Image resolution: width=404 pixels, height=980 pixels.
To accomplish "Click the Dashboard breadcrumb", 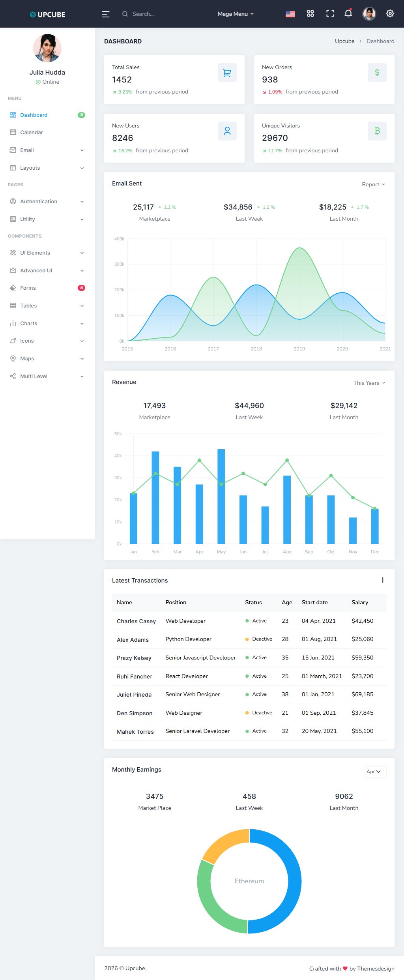I will [x=380, y=41].
